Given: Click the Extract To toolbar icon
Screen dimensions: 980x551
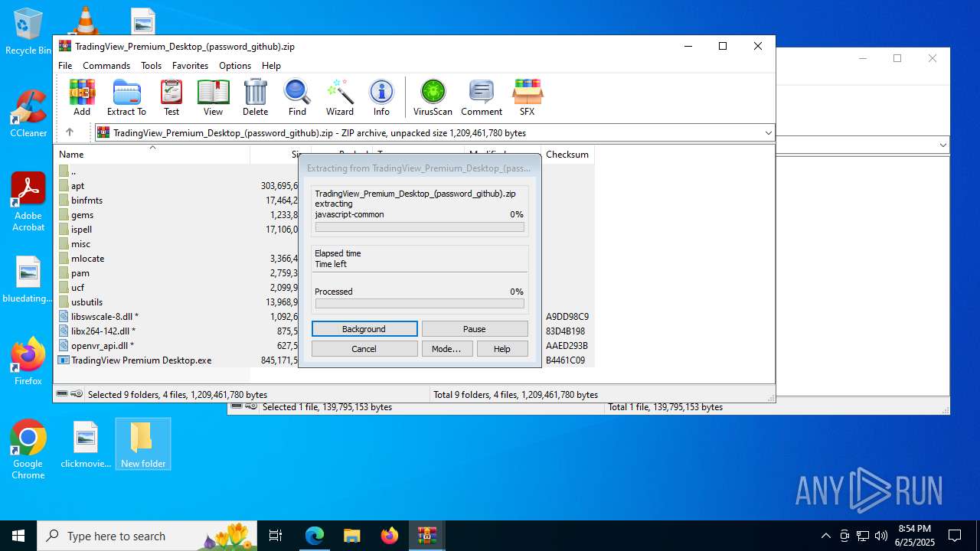Looking at the screenshot, I should point(126,97).
